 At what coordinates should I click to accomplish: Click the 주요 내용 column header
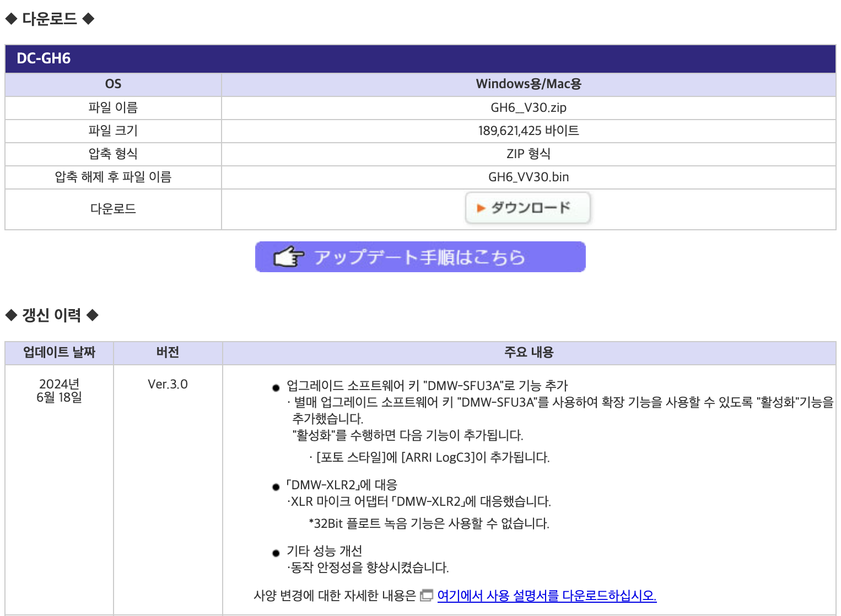point(529,353)
